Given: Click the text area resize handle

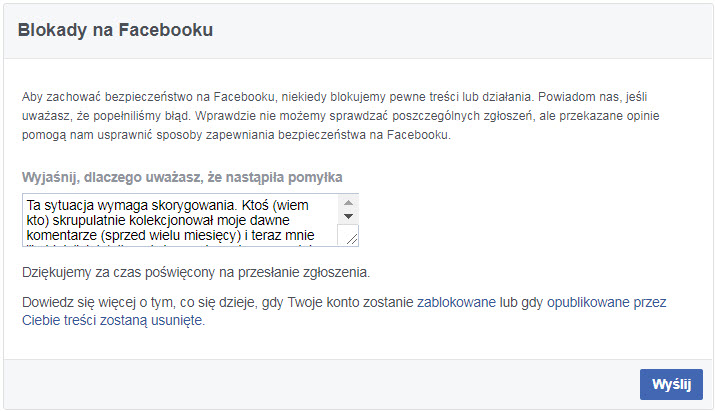Looking at the screenshot, I should [348, 236].
